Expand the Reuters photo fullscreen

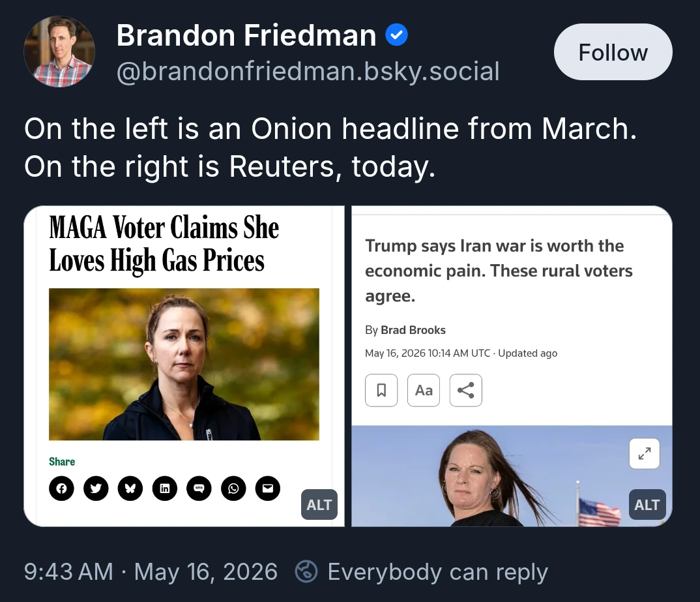pyautogui.click(x=644, y=454)
